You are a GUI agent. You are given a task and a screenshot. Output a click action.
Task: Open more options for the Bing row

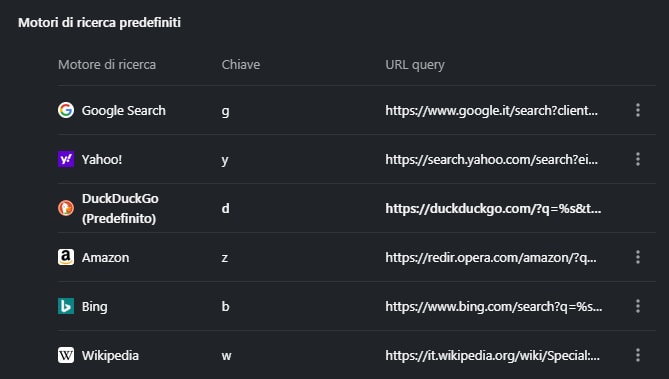[638, 306]
